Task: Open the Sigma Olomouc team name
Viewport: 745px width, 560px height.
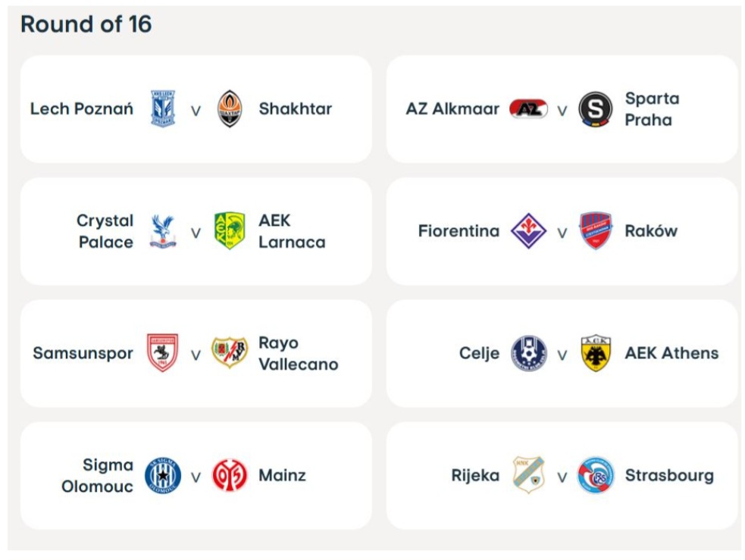Action: [98, 476]
